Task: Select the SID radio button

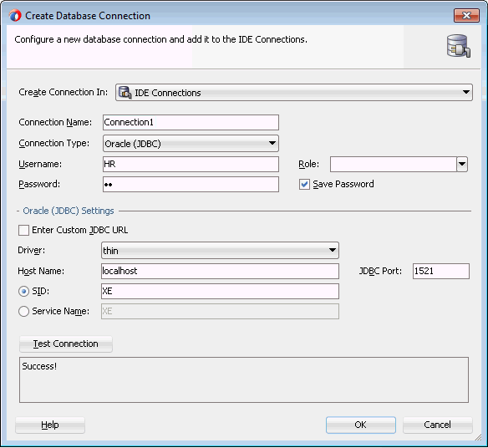Action: [x=23, y=292]
